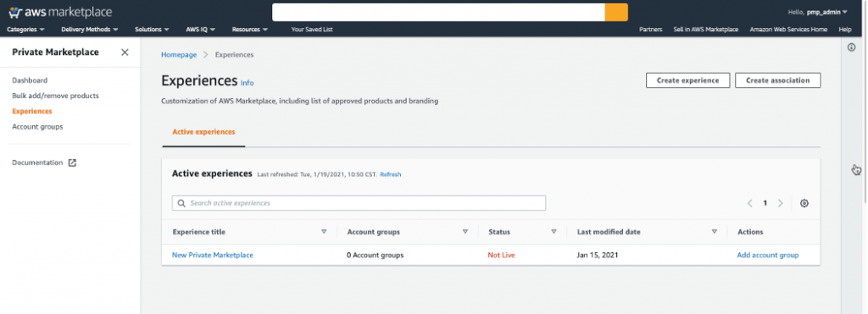Expand the Categories dropdown
The width and height of the screenshot is (868, 314).
(x=25, y=30)
